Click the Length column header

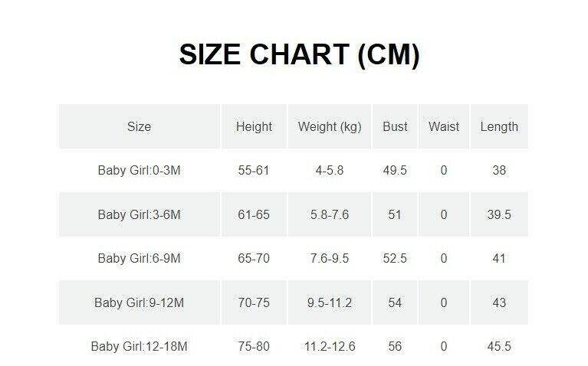pyautogui.click(x=499, y=127)
